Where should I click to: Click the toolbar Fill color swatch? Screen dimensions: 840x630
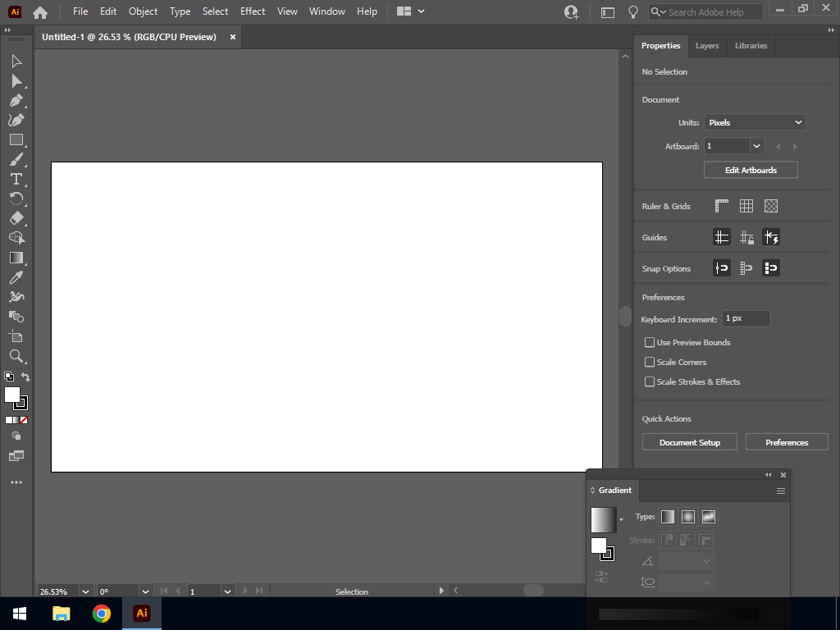click(11, 395)
